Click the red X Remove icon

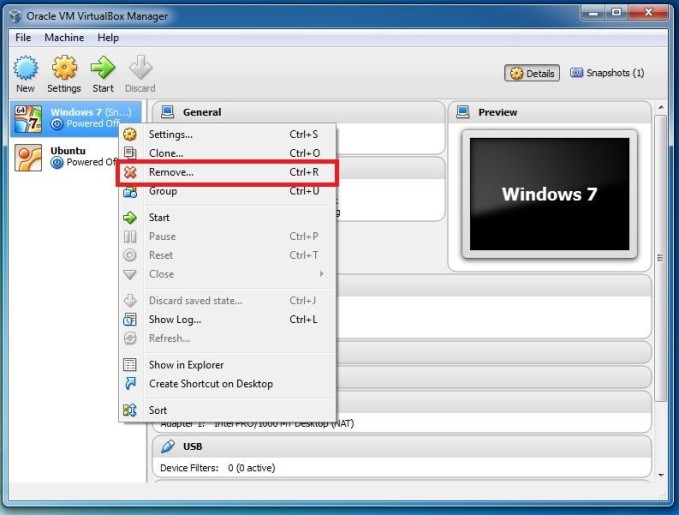coord(130,172)
